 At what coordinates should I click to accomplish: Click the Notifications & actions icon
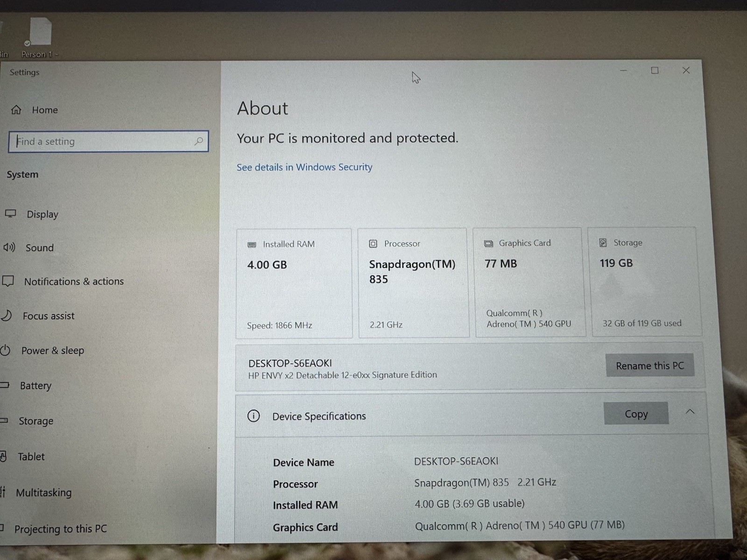[x=8, y=281]
